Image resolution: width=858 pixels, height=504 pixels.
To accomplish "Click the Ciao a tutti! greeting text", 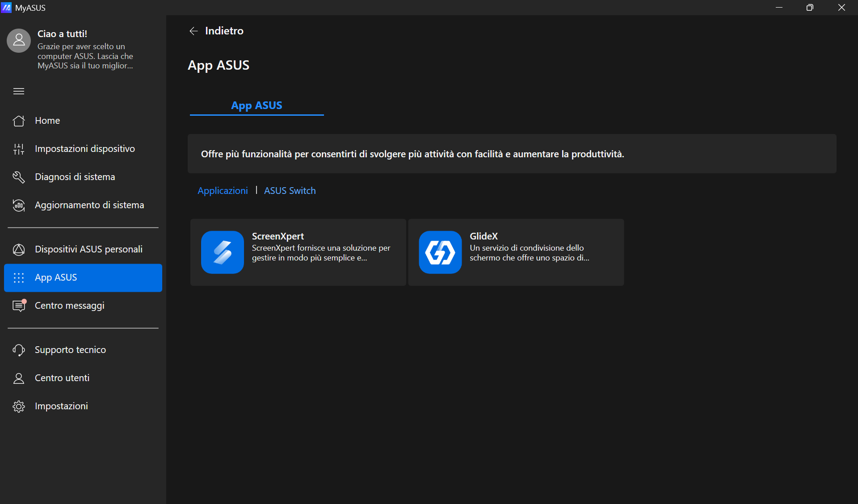I will (62, 34).
